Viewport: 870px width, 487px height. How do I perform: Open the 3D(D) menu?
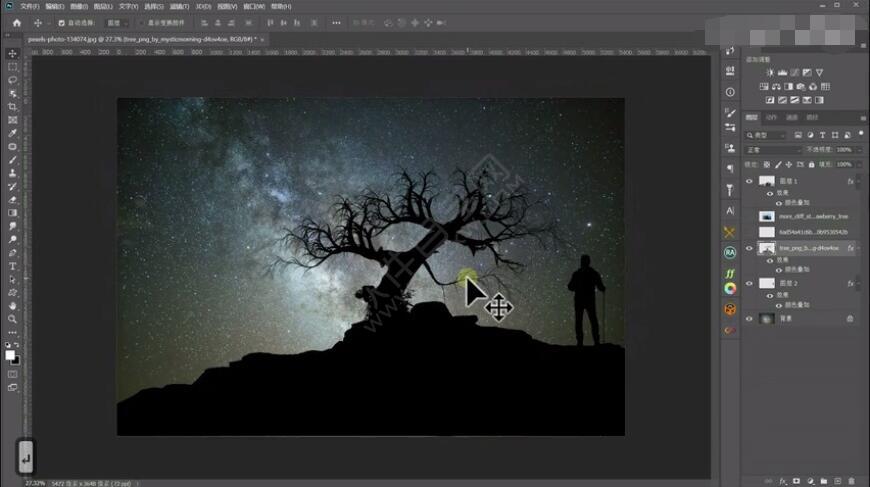203,7
